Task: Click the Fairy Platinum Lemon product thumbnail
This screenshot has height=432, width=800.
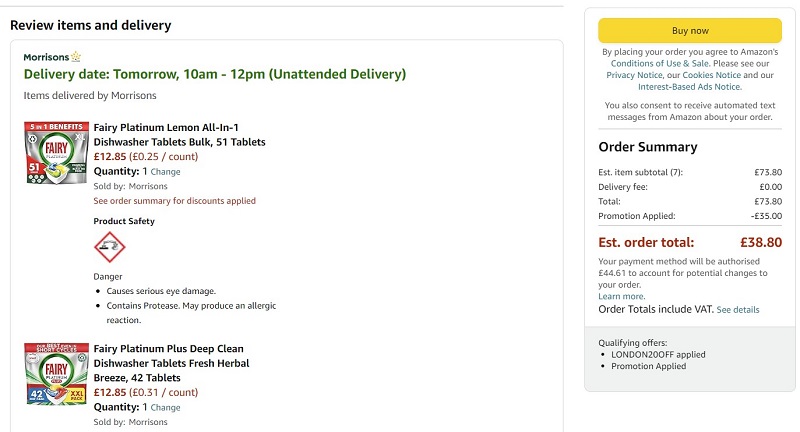Action: point(57,153)
